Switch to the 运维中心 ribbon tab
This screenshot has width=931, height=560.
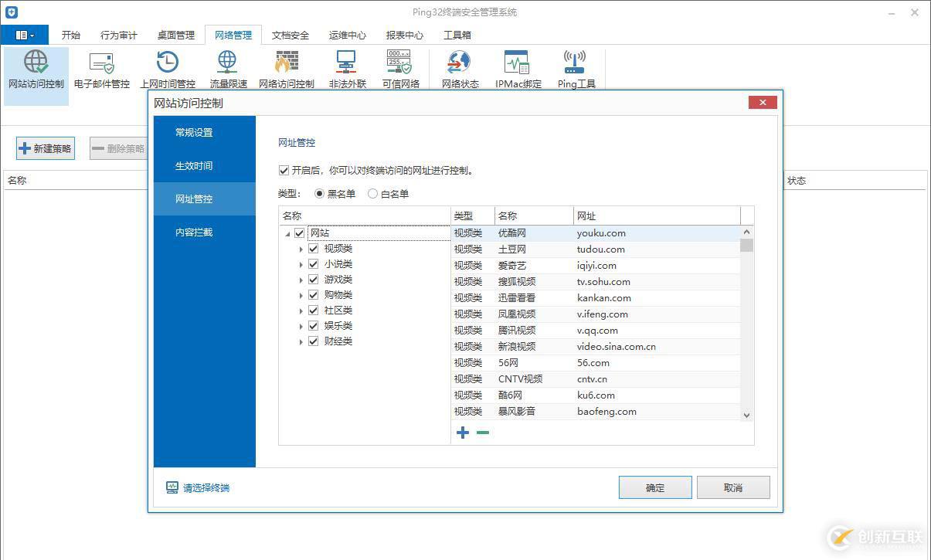[348, 36]
